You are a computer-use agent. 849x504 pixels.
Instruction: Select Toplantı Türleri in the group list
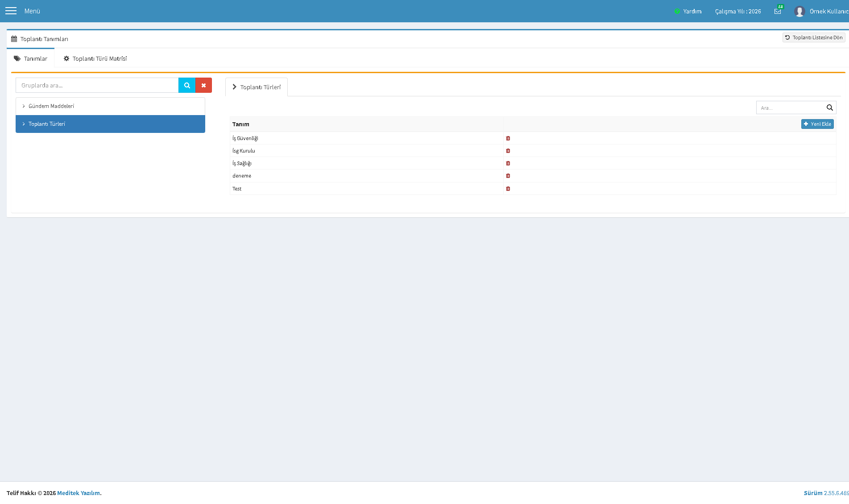click(110, 124)
